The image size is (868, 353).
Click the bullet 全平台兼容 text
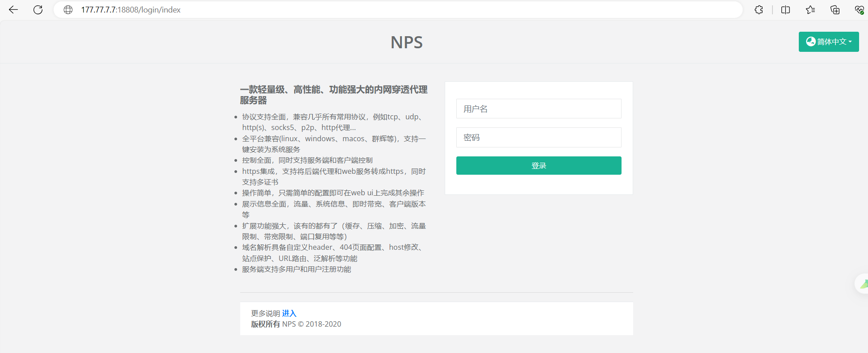point(334,144)
